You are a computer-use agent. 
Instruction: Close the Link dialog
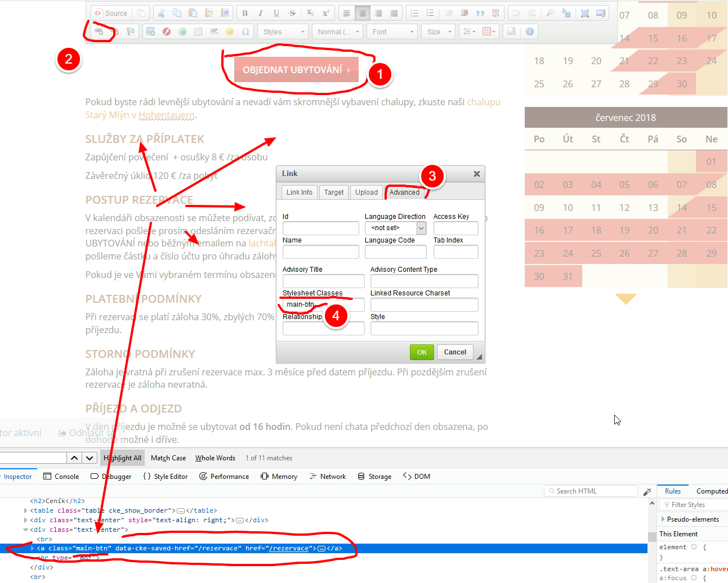click(x=477, y=174)
